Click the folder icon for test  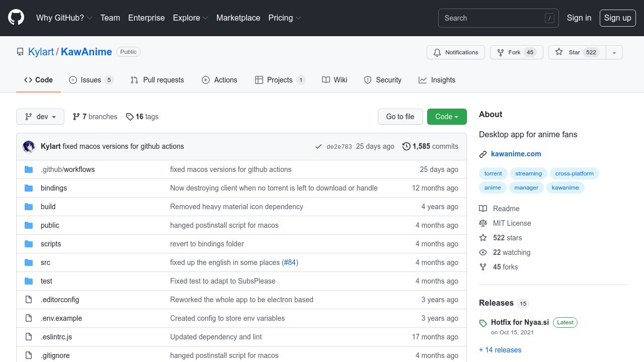29,281
